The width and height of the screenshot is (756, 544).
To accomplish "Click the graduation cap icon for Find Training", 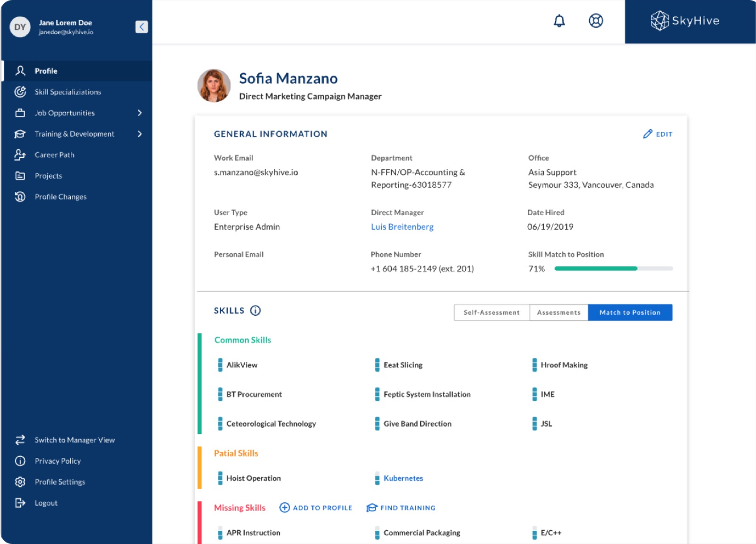I will (x=372, y=508).
